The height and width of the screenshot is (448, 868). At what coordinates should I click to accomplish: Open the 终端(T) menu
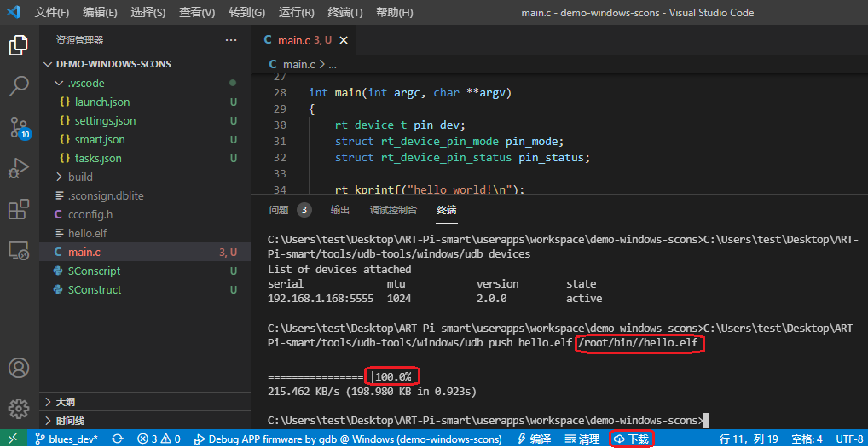tap(344, 12)
